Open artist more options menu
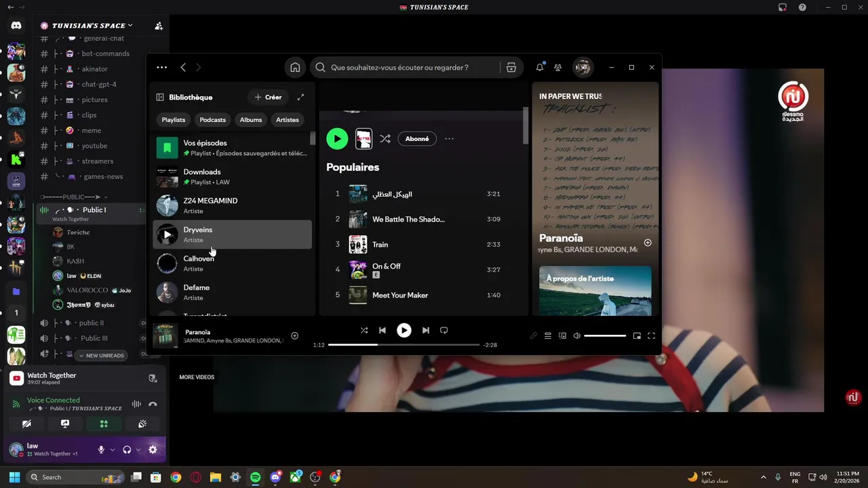 point(449,139)
